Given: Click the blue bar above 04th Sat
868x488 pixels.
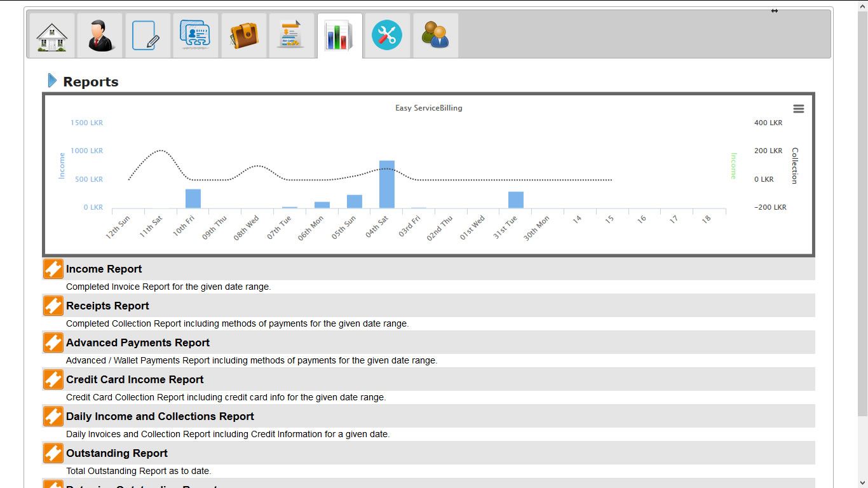Looking at the screenshot, I should [387, 184].
